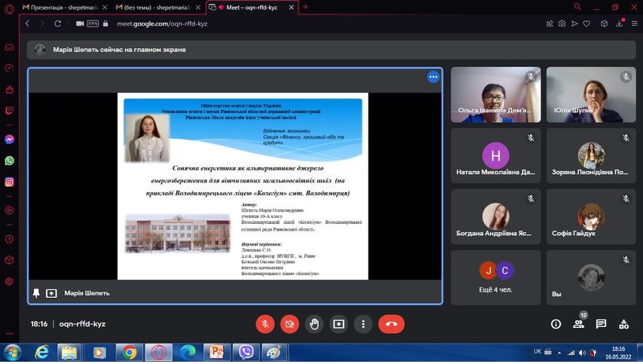
Task: Turn on the camera in the call bar
Action: tap(289, 324)
